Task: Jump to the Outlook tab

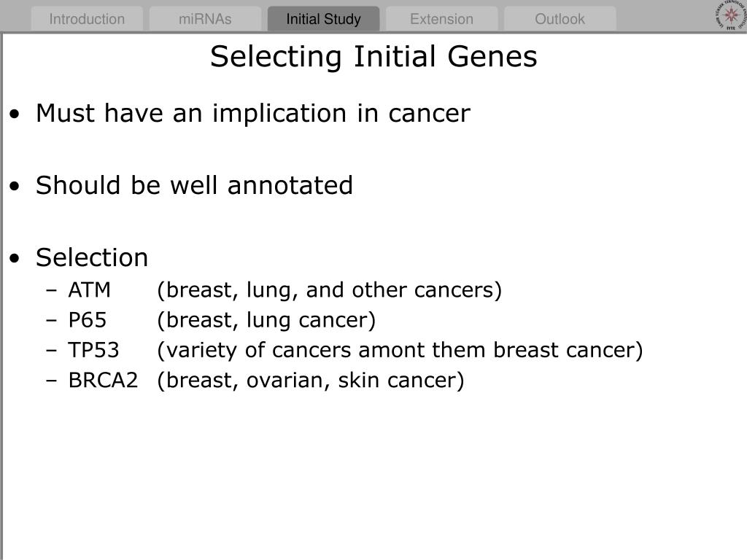Action: 560,19
